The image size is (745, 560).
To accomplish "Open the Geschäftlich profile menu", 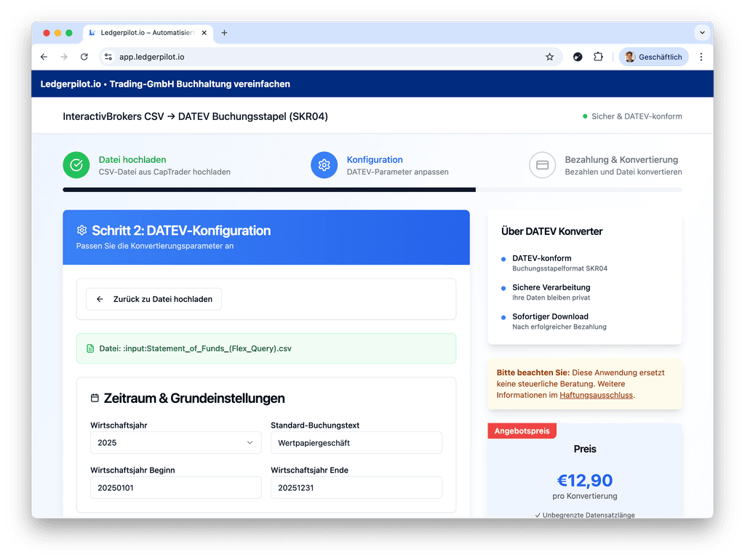I will pos(653,57).
